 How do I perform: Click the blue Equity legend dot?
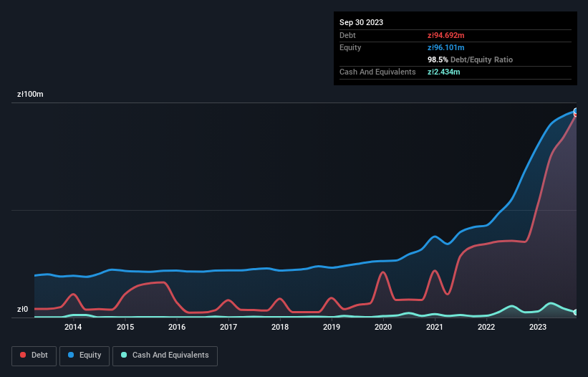[71, 355]
